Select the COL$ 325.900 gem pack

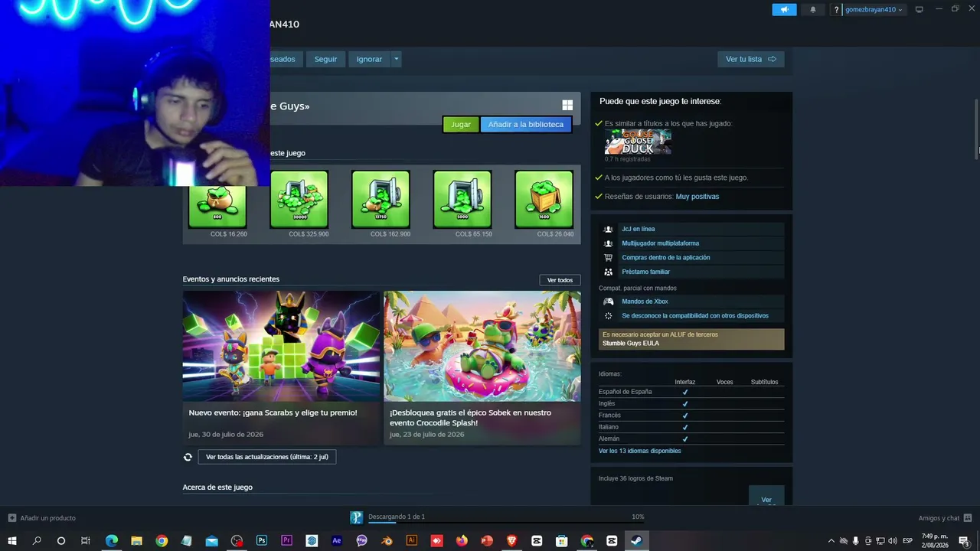click(299, 199)
